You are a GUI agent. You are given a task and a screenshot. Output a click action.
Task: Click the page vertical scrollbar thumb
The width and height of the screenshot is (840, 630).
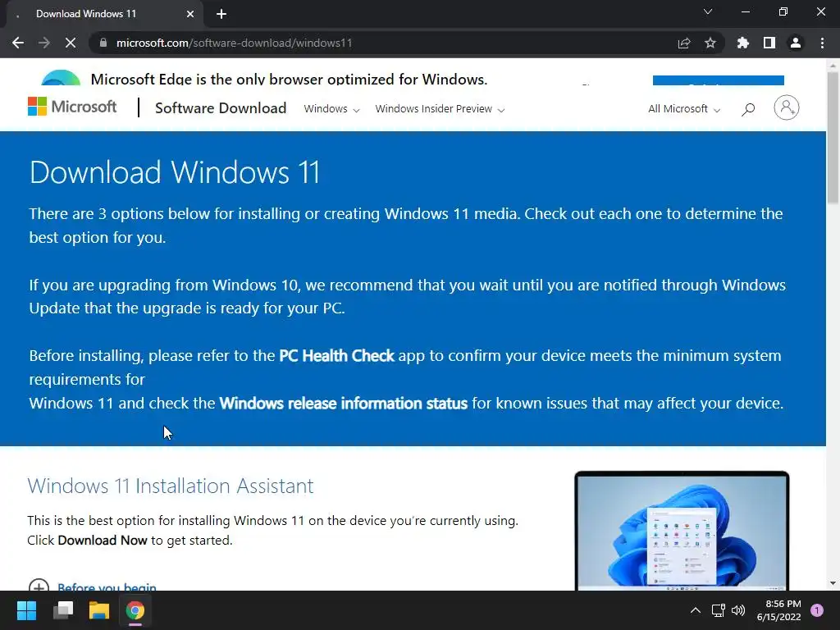click(x=833, y=137)
